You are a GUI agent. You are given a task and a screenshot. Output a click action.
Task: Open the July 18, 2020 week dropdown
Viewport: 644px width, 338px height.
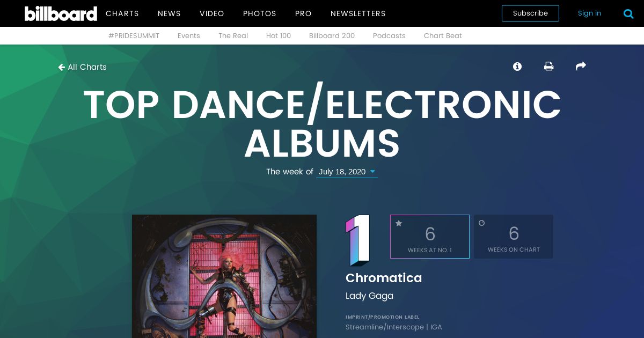[347, 172]
